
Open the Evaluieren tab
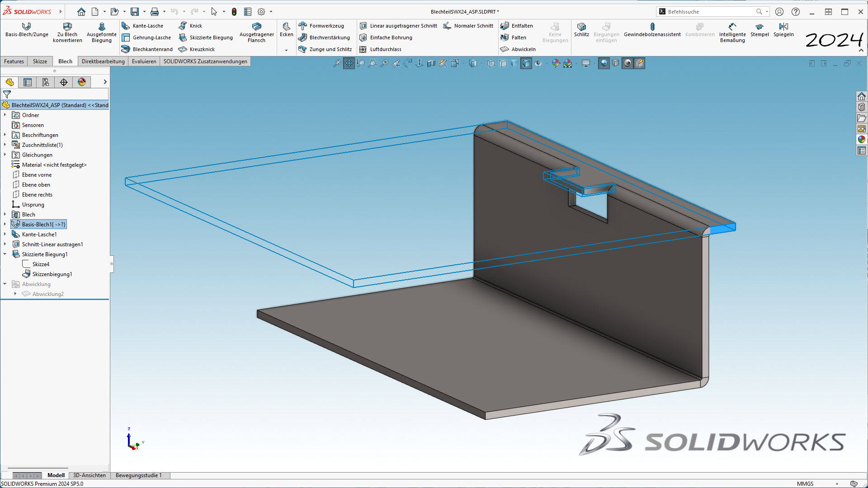pyautogui.click(x=144, y=61)
